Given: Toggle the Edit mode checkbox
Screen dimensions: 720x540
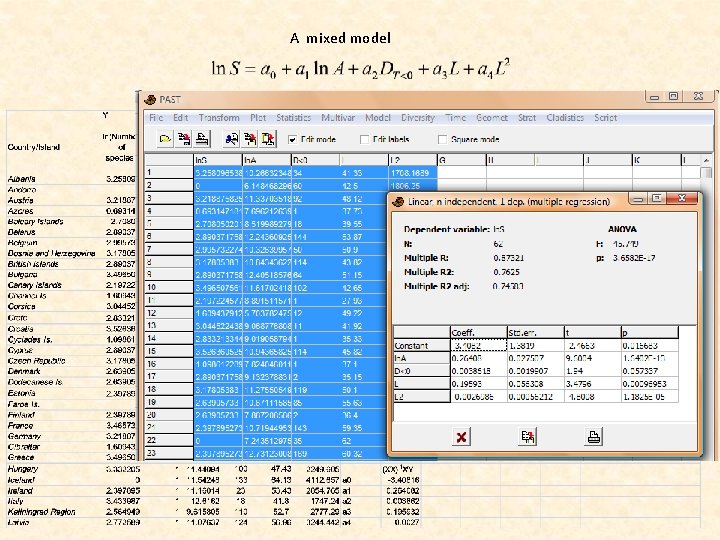Looking at the screenshot, I should tap(292, 139).
